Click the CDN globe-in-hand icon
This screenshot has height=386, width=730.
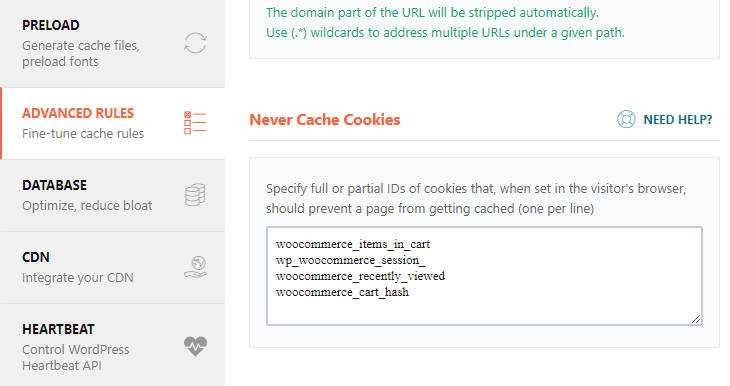pos(195,267)
